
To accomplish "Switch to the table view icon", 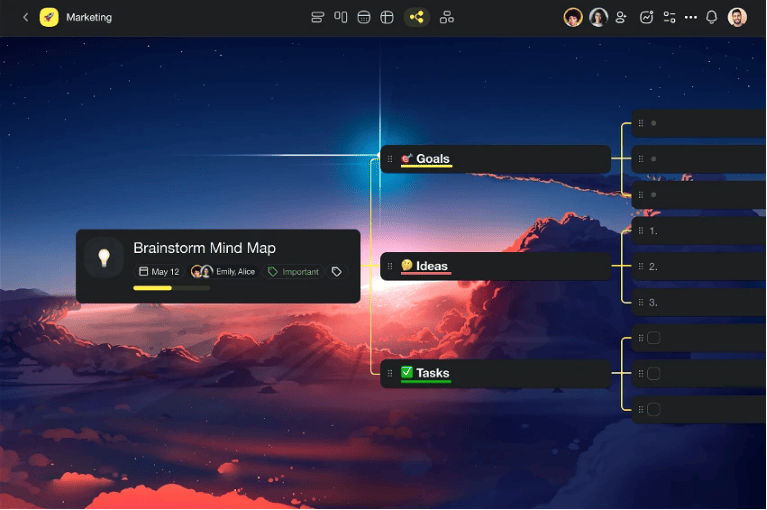I will click(x=387, y=18).
